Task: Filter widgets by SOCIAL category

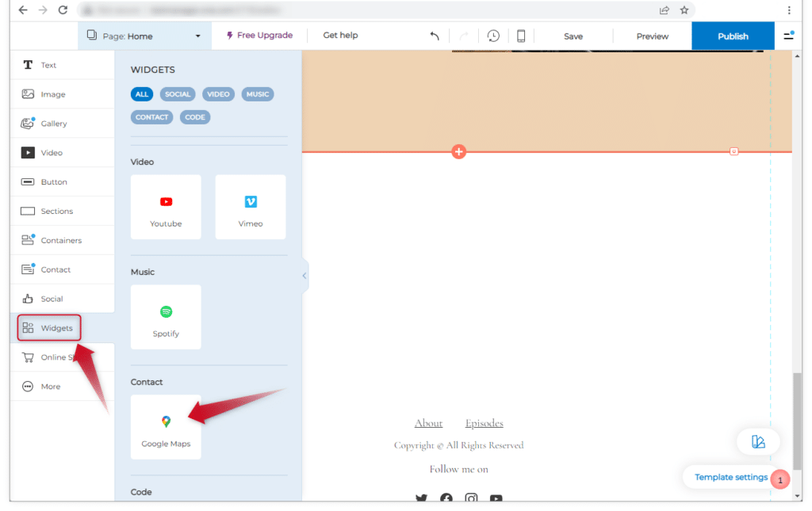Action: tap(178, 94)
